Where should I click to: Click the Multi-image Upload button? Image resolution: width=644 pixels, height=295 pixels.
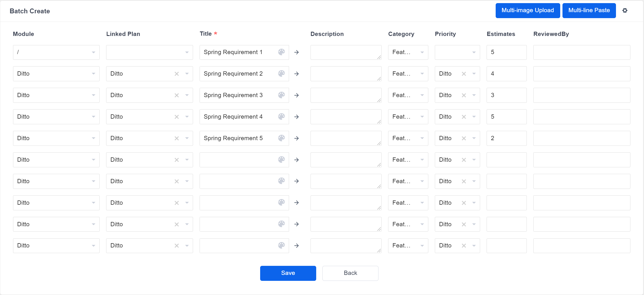528,10
